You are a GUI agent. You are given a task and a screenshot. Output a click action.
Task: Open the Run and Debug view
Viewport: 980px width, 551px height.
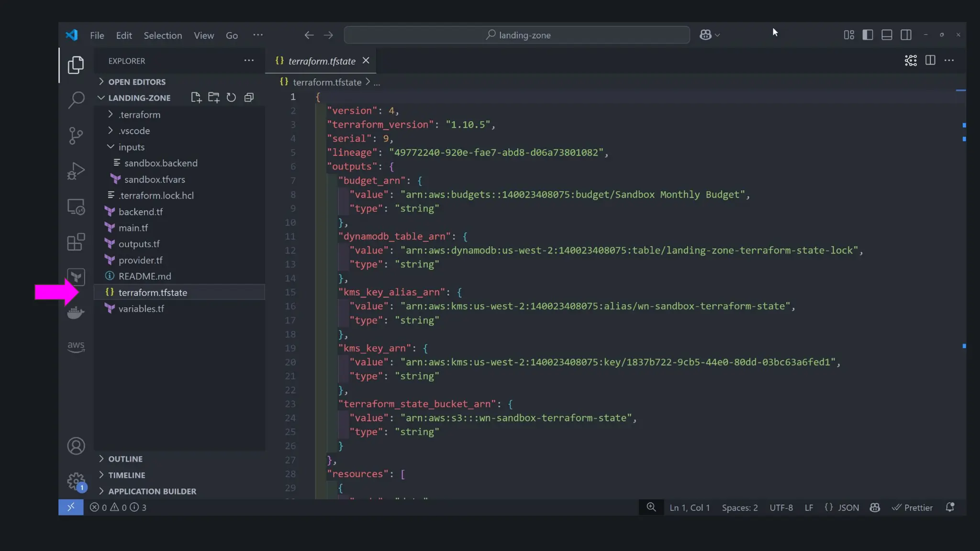click(76, 171)
